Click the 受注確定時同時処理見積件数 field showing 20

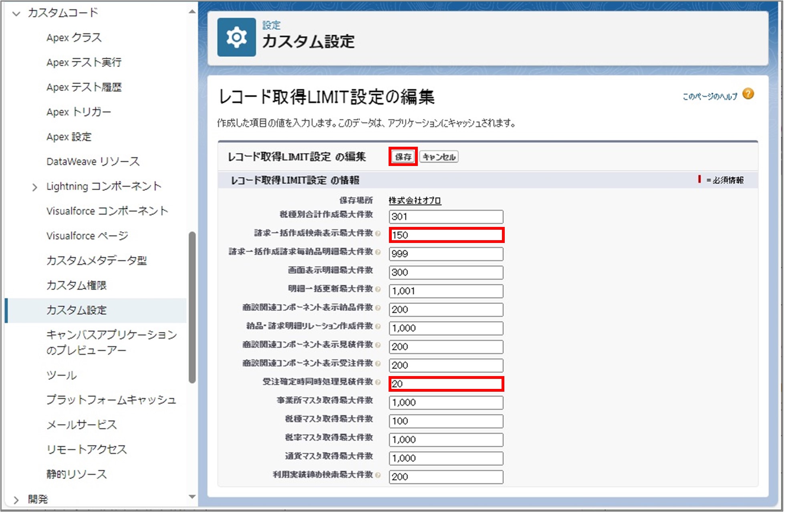[x=446, y=384]
